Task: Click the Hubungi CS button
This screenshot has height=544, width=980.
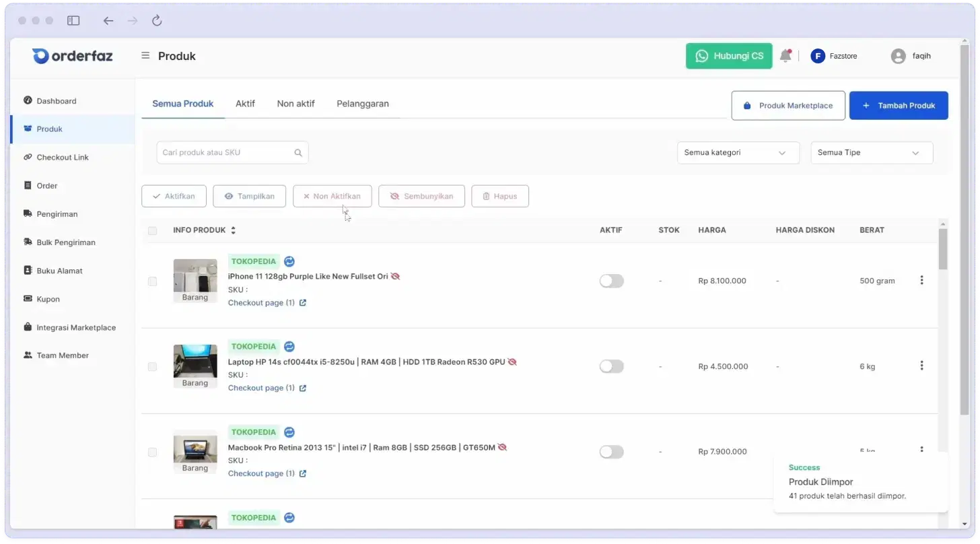Action: coord(729,56)
